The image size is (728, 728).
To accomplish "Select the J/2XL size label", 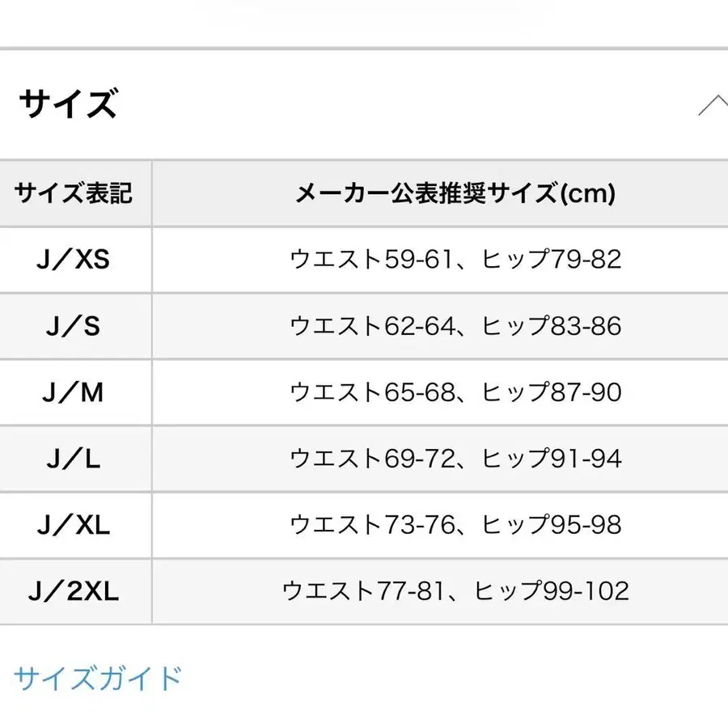I will click(74, 591).
